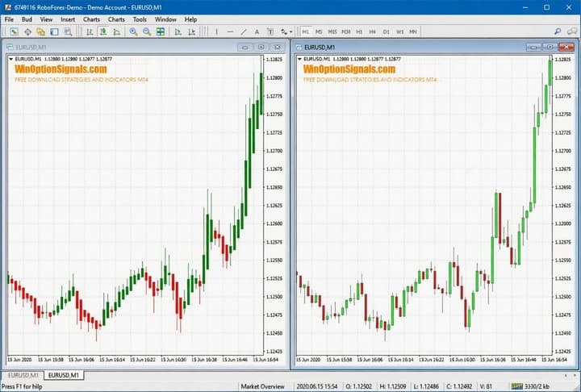Switch to the H4 timeframe
The image size is (581, 392).
[372, 32]
